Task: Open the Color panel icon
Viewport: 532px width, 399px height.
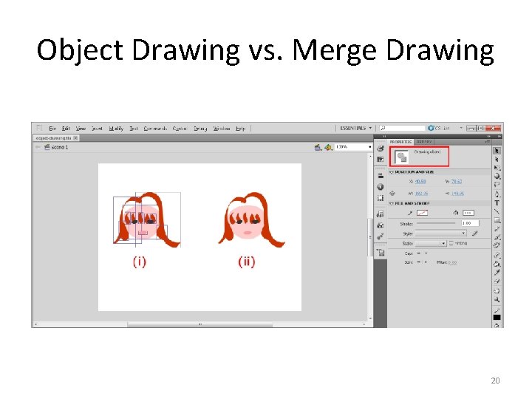Action: 381,149
